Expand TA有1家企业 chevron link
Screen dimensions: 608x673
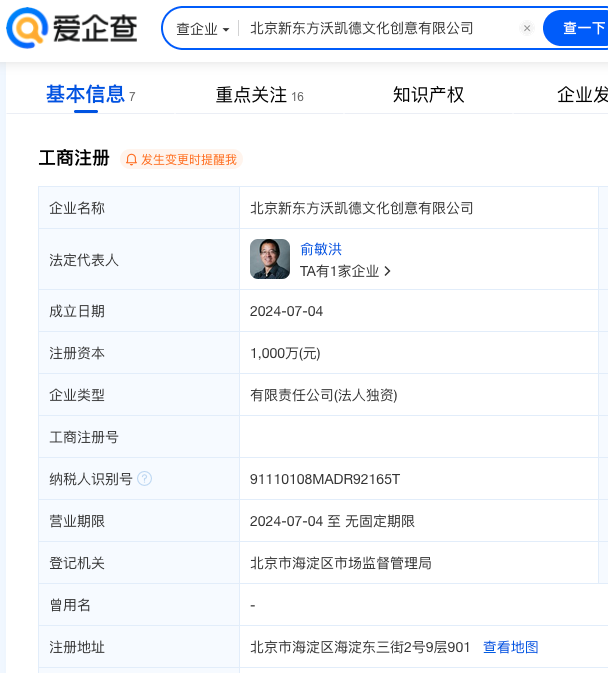coord(345,271)
